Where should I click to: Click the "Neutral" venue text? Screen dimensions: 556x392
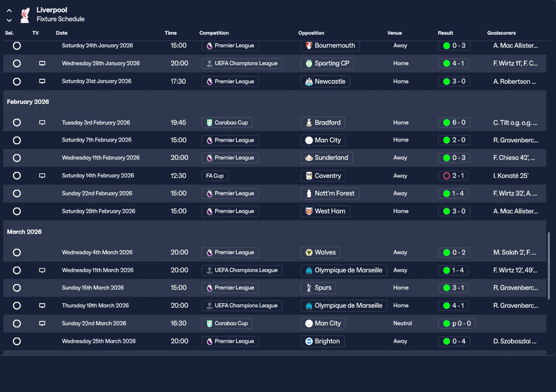tap(403, 323)
